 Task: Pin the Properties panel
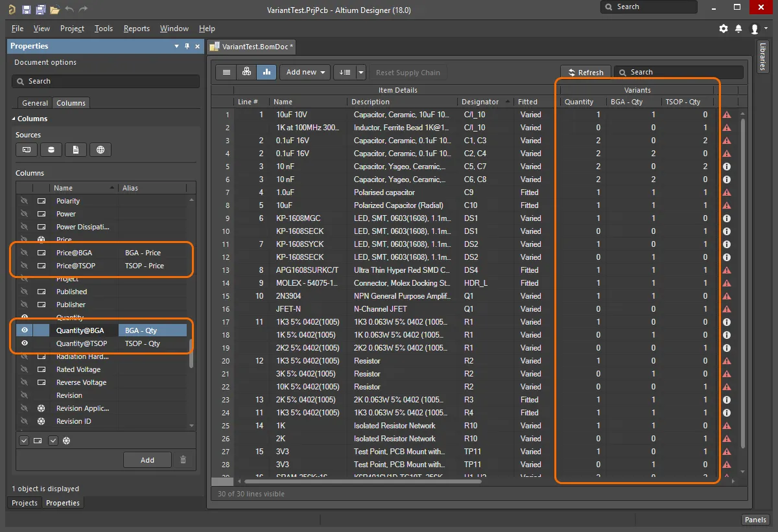[x=187, y=46]
